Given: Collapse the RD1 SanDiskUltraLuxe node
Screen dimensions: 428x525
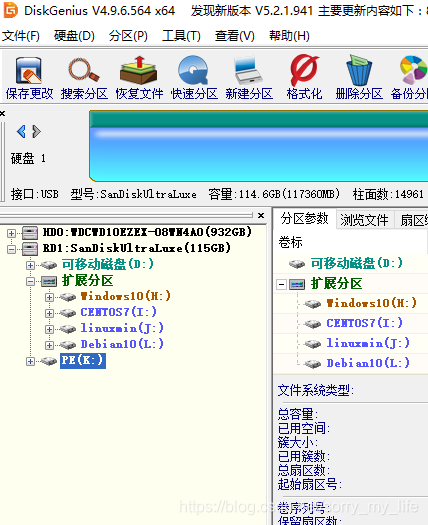Looking at the screenshot, I should (11, 249).
